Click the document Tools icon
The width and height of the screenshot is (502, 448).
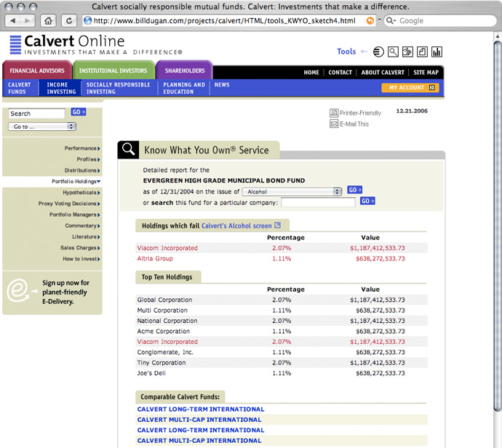422,52
